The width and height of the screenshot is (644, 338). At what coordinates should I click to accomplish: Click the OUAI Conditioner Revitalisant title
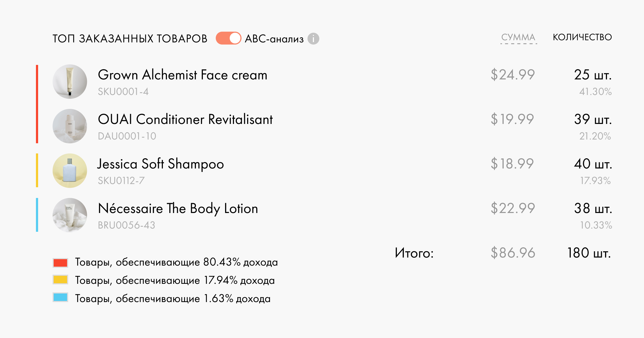[185, 119]
